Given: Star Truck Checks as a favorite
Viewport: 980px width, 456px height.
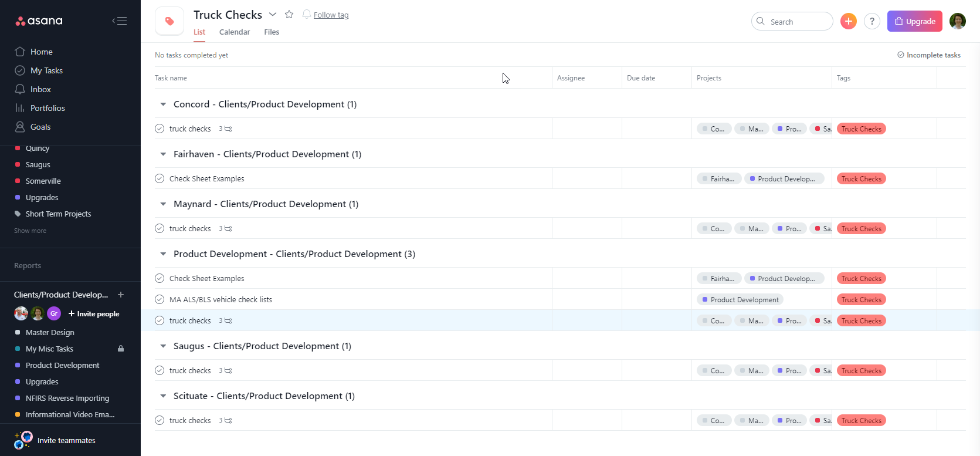Looking at the screenshot, I should click(289, 14).
